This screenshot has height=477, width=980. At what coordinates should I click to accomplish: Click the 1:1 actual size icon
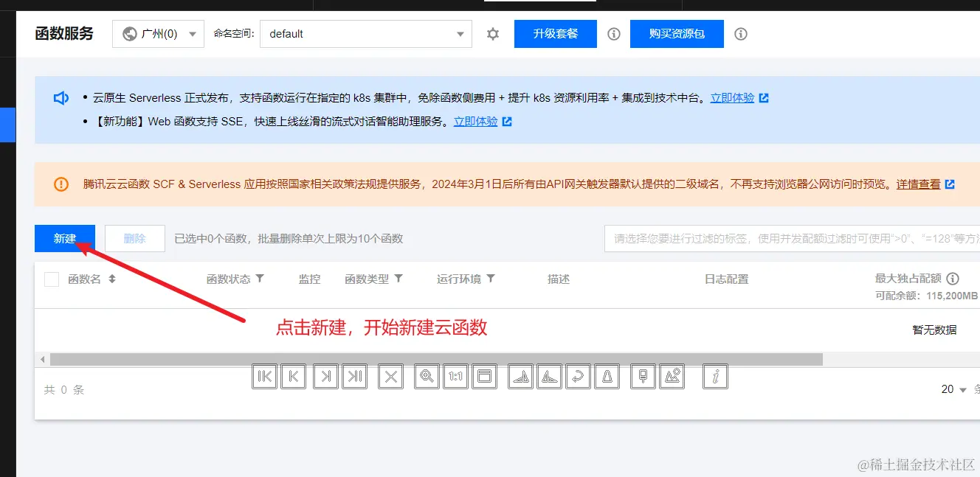click(456, 377)
